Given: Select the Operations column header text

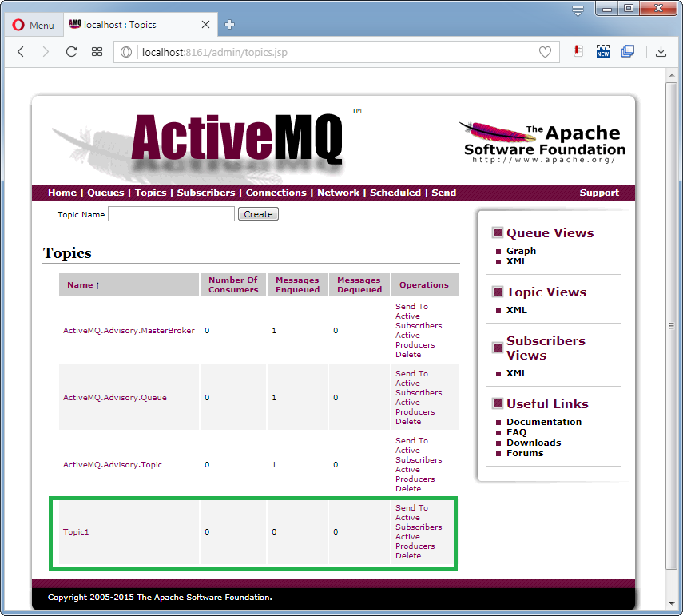Looking at the screenshot, I should coord(424,285).
